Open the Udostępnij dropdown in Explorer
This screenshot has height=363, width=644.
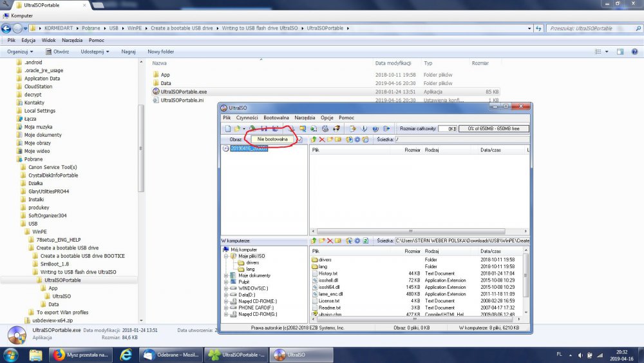[x=95, y=52]
